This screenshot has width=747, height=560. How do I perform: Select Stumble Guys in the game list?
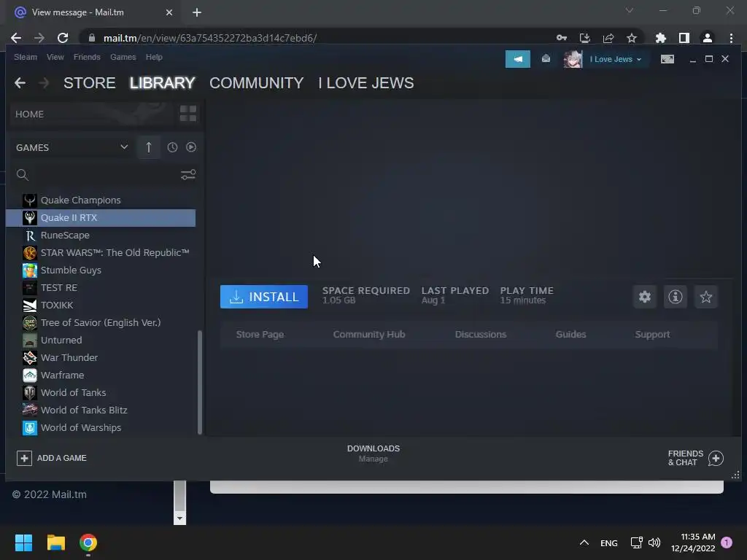(x=101, y=270)
